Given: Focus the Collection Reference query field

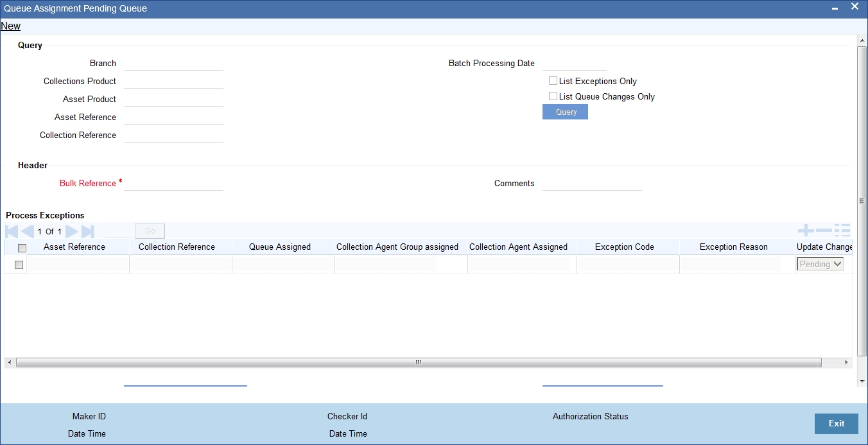Looking at the screenshot, I should (x=173, y=135).
